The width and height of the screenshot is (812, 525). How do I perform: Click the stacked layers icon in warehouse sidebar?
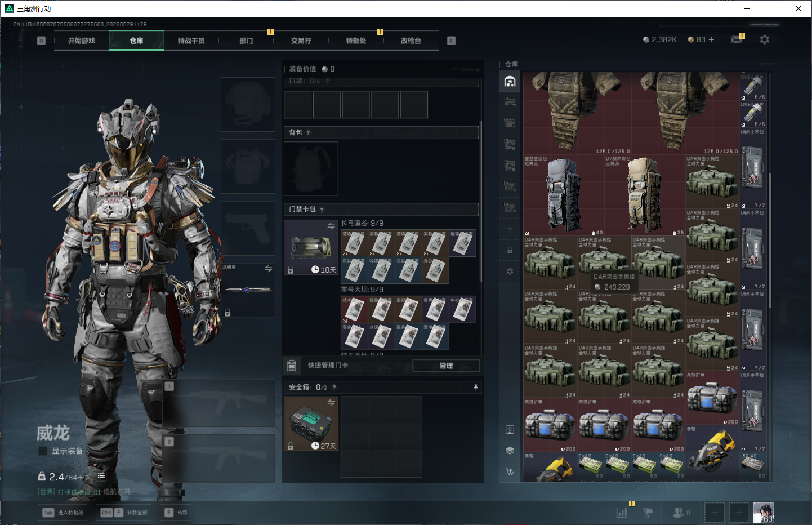[510, 451]
